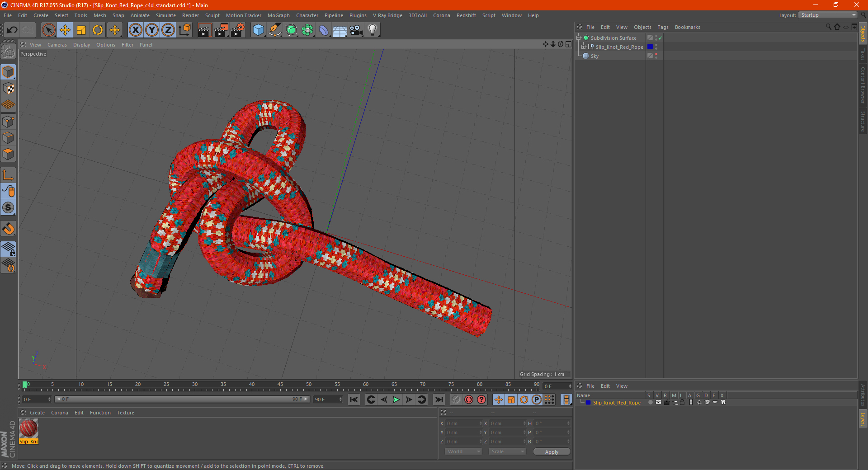Click the Undo arrow icon
The width and height of the screenshot is (868, 470).
12,30
